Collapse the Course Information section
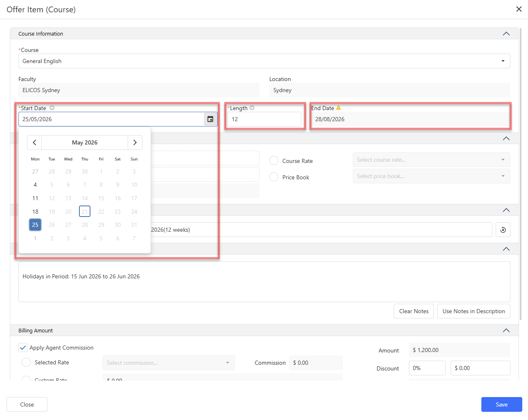 click(x=506, y=34)
